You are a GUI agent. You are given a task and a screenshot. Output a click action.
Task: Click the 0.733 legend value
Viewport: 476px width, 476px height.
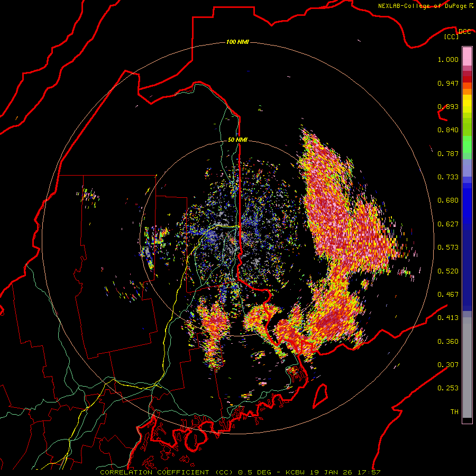coord(448,177)
